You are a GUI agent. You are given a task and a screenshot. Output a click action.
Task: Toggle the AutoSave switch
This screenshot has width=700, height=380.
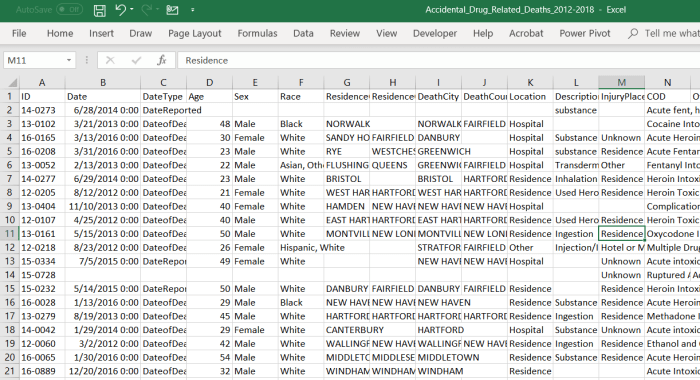click(70, 10)
